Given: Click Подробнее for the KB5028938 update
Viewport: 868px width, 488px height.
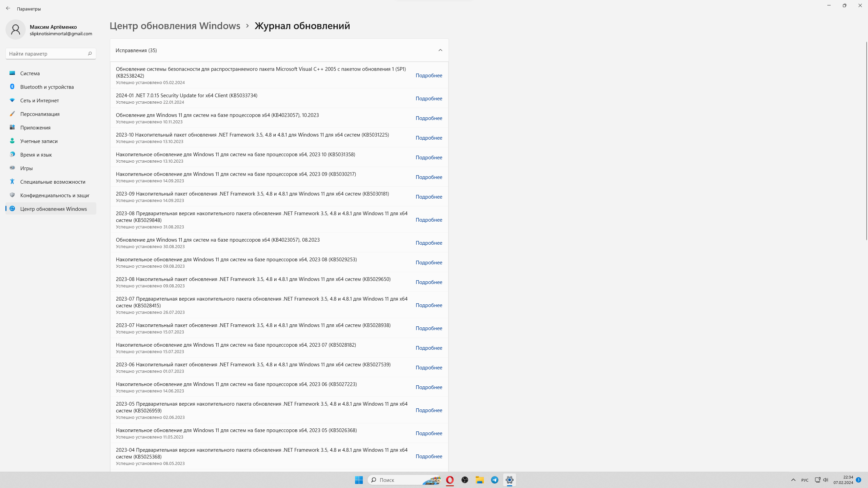Looking at the screenshot, I should pyautogui.click(x=429, y=328).
